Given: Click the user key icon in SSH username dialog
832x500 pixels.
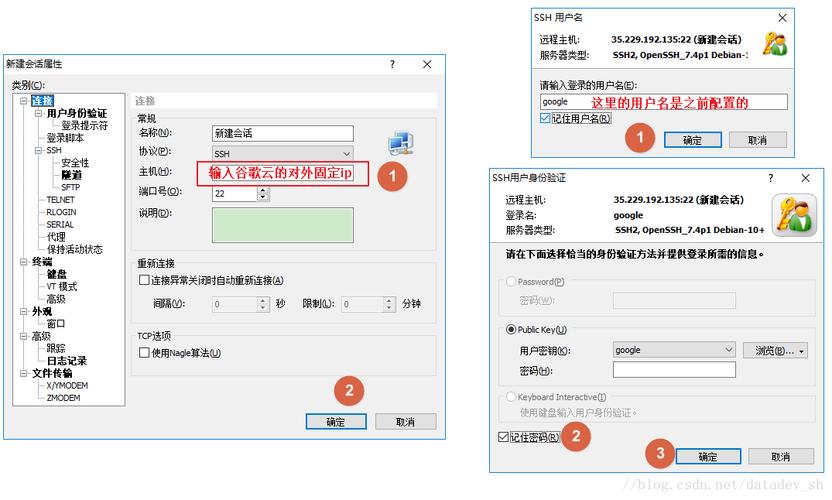Looking at the screenshot, I should coord(775,44).
